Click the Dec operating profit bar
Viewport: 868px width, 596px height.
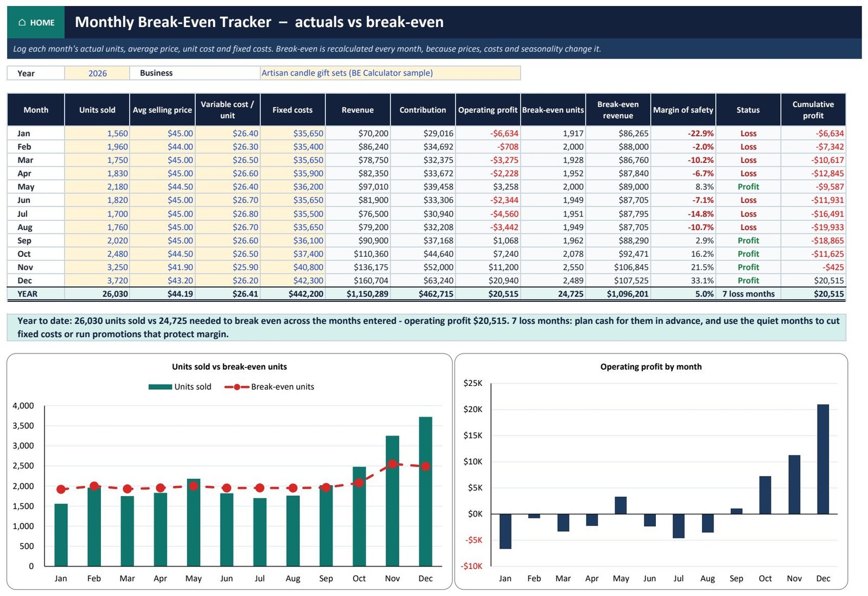click(x=823, y=459)
